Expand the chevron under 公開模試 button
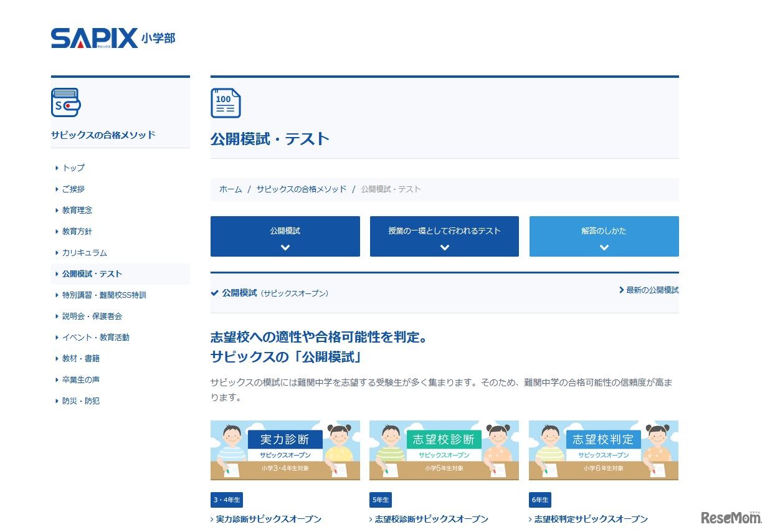Viewport: 770px width, 532px height. click(285, 247)
